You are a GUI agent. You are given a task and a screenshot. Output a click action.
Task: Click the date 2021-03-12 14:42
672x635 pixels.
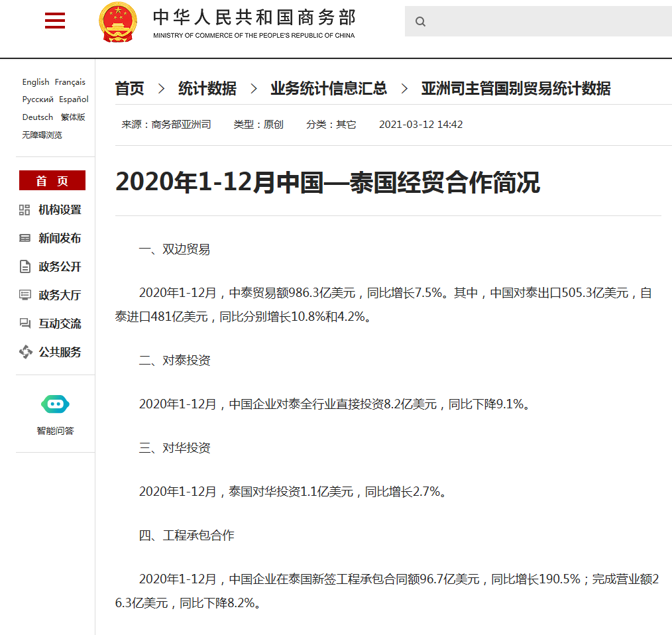421,125
